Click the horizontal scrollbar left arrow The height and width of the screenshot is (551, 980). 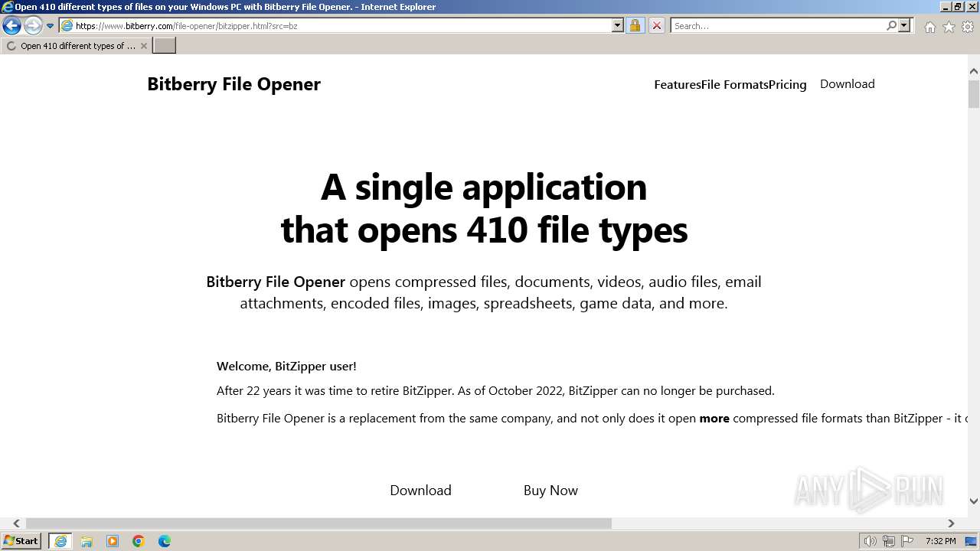(16, 523)
